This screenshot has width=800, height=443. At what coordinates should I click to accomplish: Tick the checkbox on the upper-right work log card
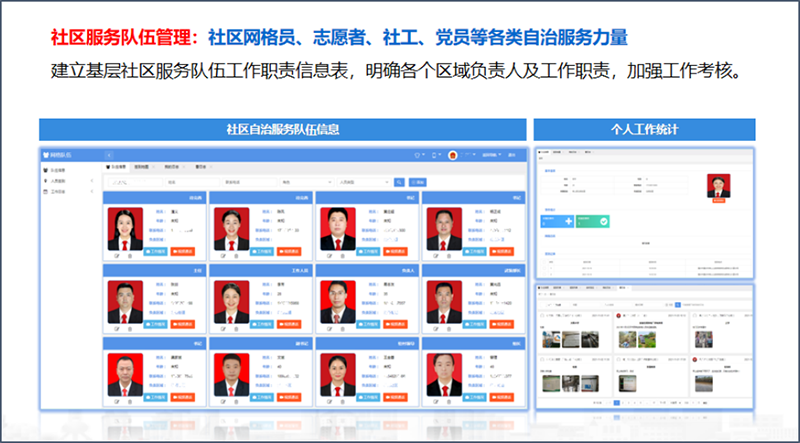[x=695, y=315]
